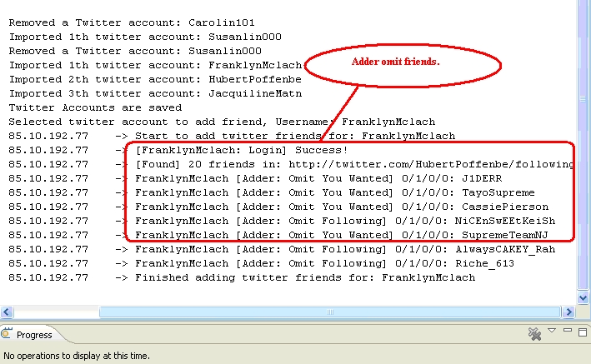
Task: Click the line "Removed a Twitter account: Carolin101"
Action: click(x=132, y=22)
